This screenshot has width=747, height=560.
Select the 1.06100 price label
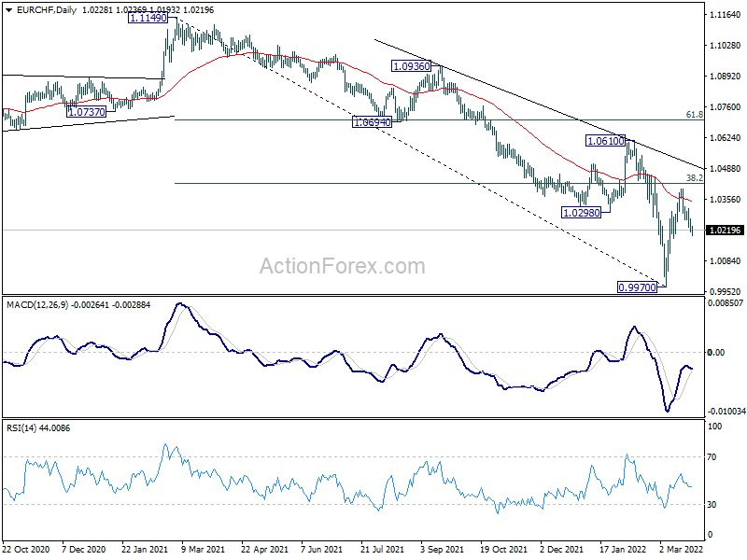pyautogui.click(x=605, y=141)
